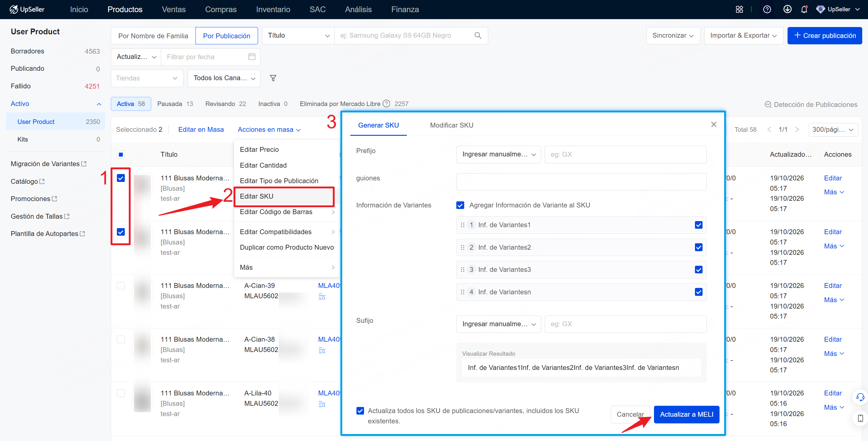Click the Actualizar a MELI button
The image size is (868, 441).
click(686, 414)
